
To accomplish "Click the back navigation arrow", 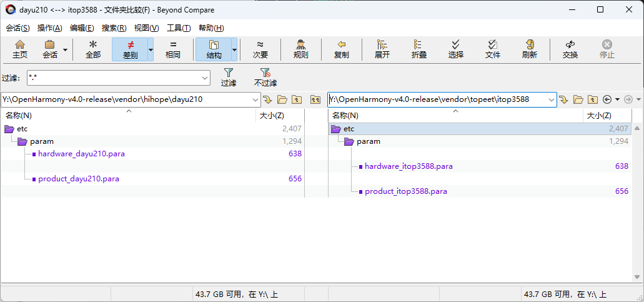I will pos(607,99).
